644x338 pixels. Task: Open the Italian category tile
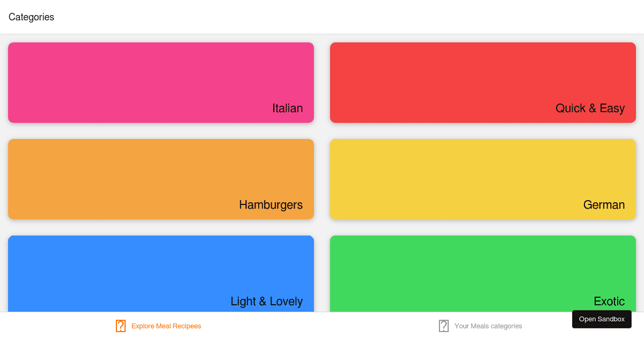161,83
